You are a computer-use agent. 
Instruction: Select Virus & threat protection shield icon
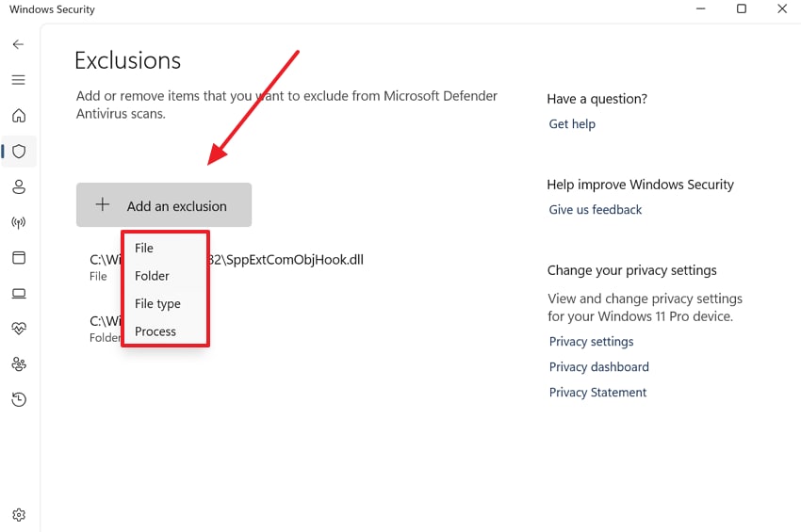pyautogui.click(x=19, y=151)
